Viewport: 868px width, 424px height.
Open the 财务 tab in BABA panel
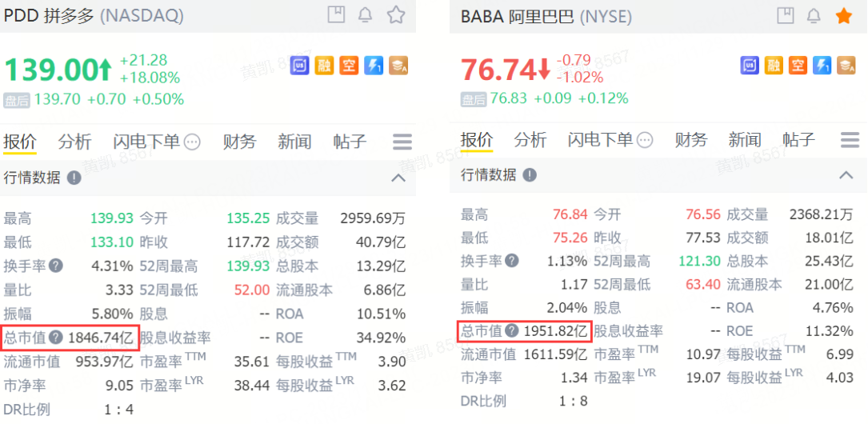[691, 139]
